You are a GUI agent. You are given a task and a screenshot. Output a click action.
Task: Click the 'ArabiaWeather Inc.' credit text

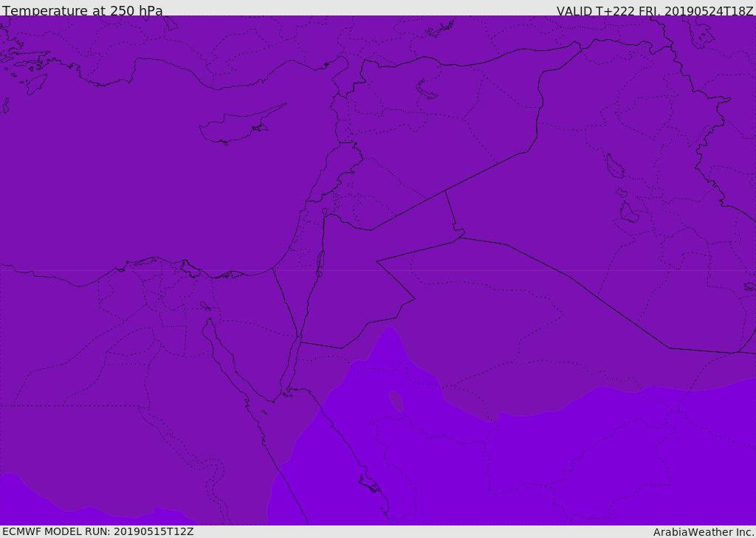pos(704,532)
